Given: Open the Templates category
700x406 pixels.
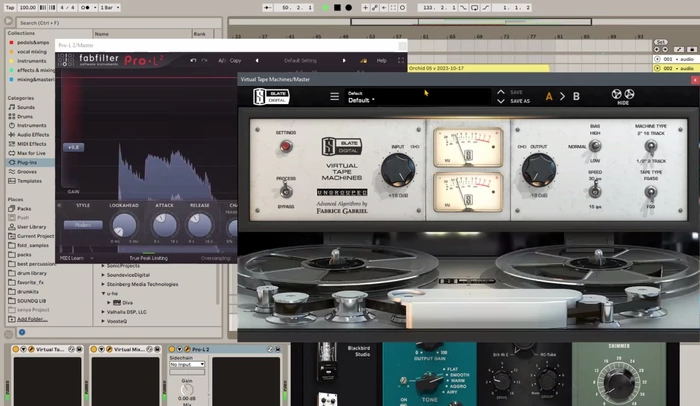Looking at the screenshot, I should click(x=29, y=181).
